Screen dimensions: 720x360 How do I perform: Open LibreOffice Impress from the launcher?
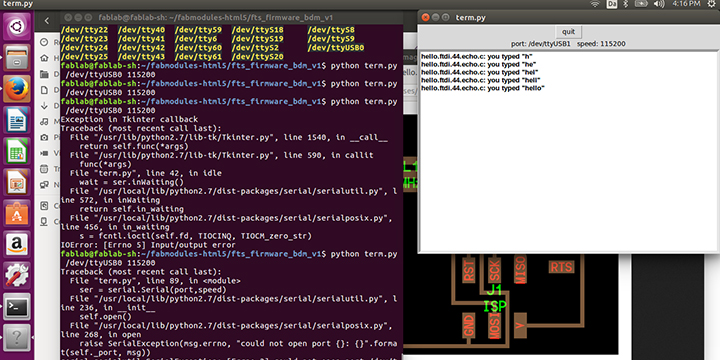pyautogui.click(x=17, y=183)
